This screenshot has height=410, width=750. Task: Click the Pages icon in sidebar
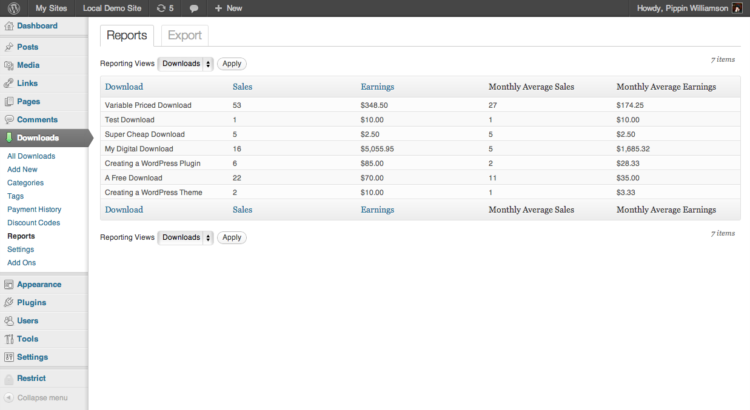(9, 101)
